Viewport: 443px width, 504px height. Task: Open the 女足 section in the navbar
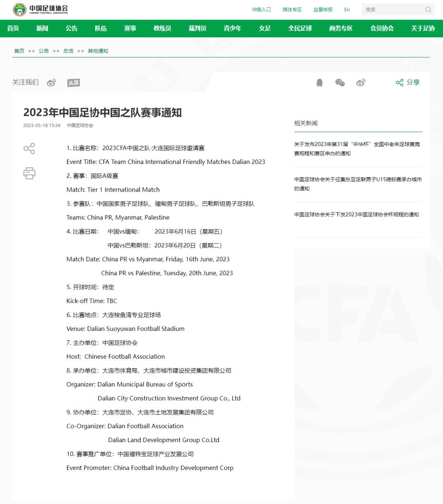[x=265, y=29]
